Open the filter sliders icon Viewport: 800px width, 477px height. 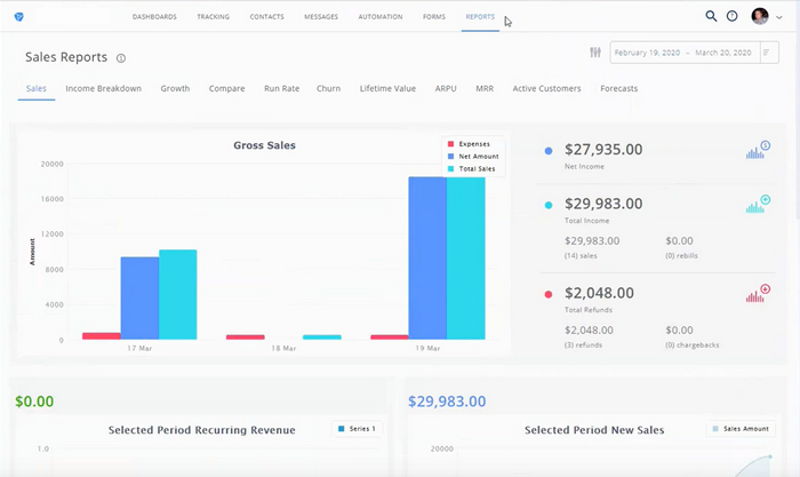[595, 52]
